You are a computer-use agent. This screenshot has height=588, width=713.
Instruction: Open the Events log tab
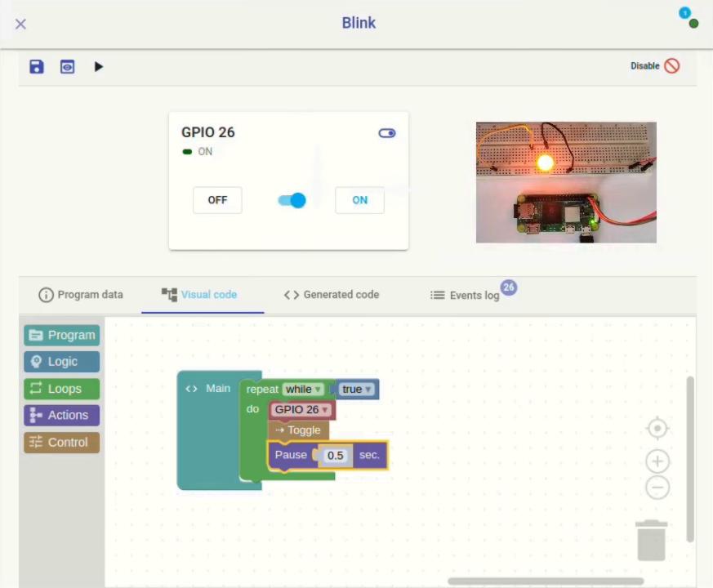coord(474,295)
